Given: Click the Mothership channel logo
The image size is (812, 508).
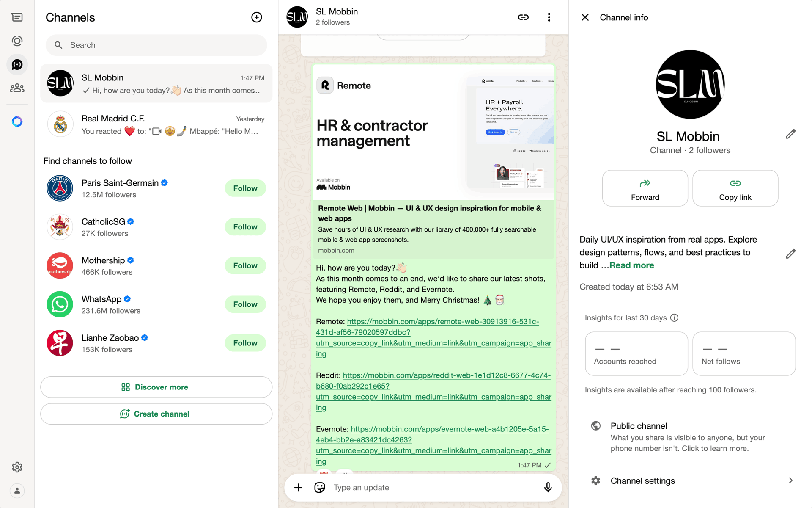Looking at the screenshot, I should tap(60, 266).
